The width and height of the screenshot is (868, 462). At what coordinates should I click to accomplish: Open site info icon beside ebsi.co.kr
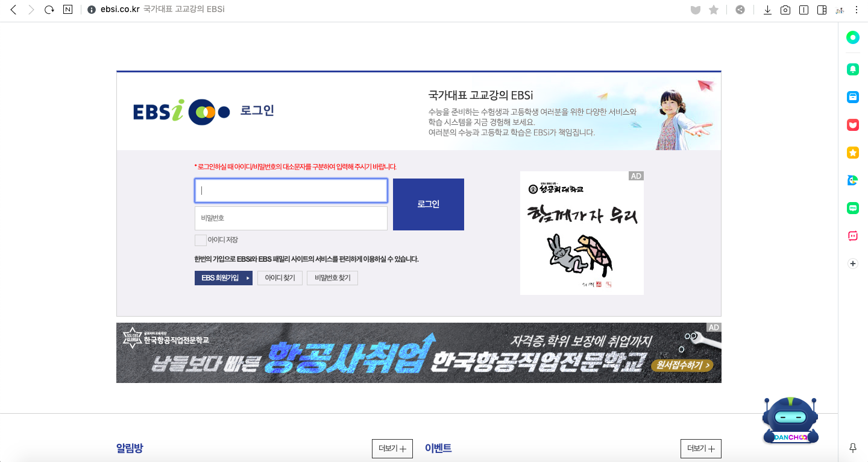point(92,10)
